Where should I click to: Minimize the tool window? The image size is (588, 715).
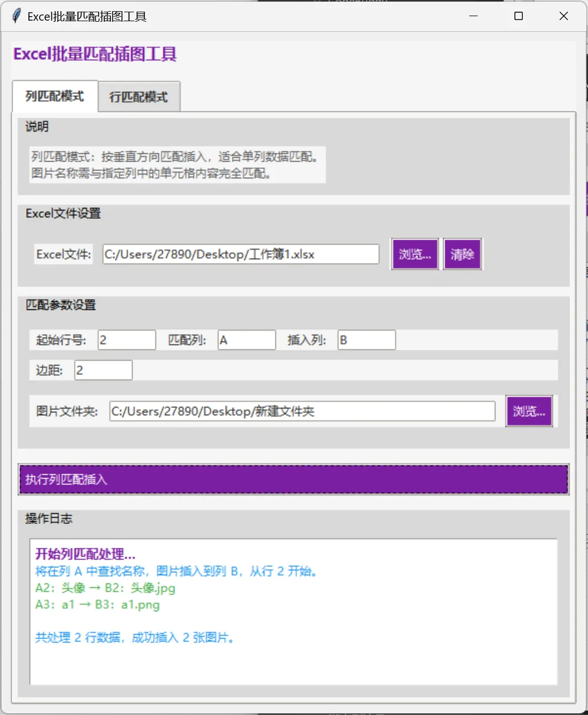(x=474, y=16)
